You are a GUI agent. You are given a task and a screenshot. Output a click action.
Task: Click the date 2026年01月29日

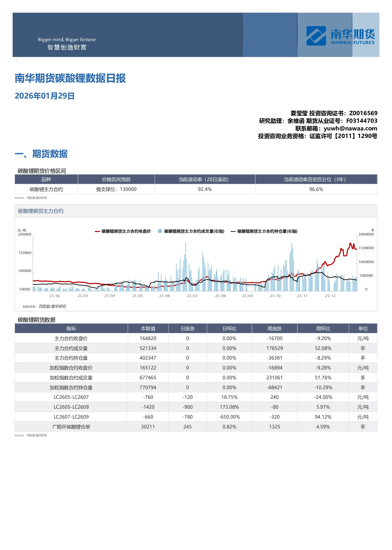point(45,96)
